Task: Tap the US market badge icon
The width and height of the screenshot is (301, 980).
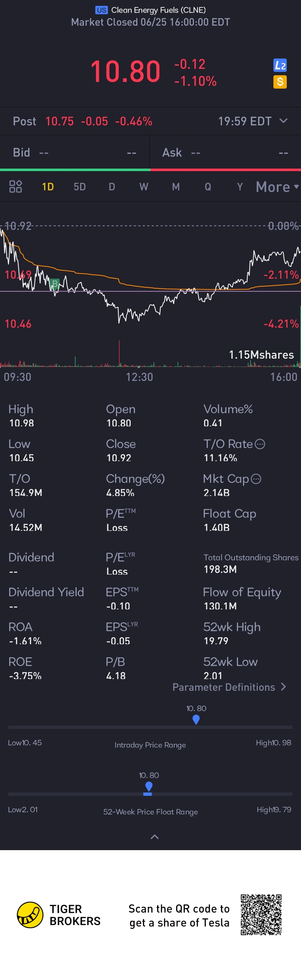Action: [102, 10]
